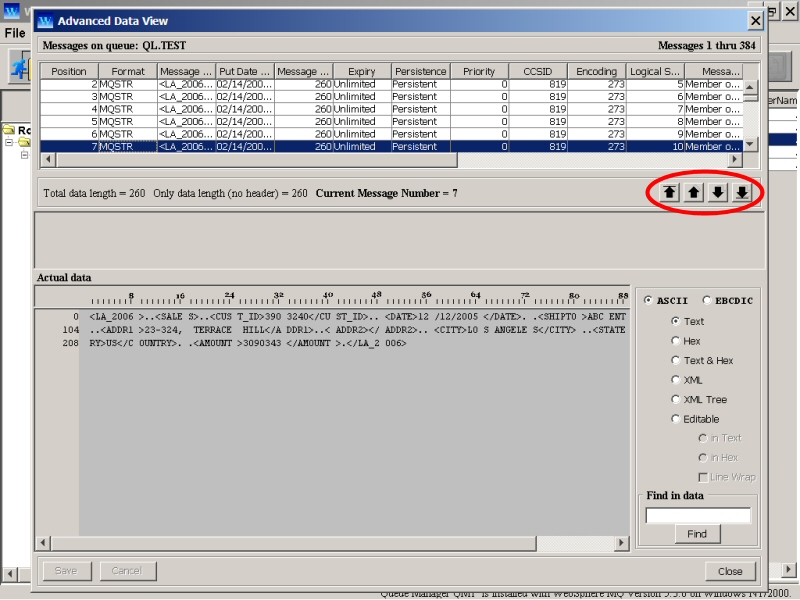Click the Find in data input field
The height and width of the screenshot is (600, 800).
pyautogui.click(x=698, y=515)
